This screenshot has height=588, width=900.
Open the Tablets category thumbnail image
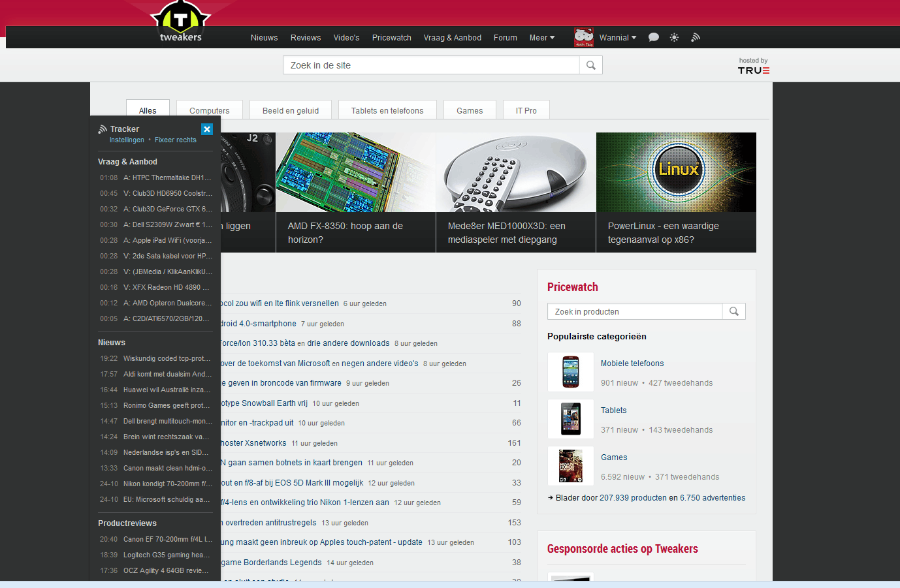pos(570,419)
